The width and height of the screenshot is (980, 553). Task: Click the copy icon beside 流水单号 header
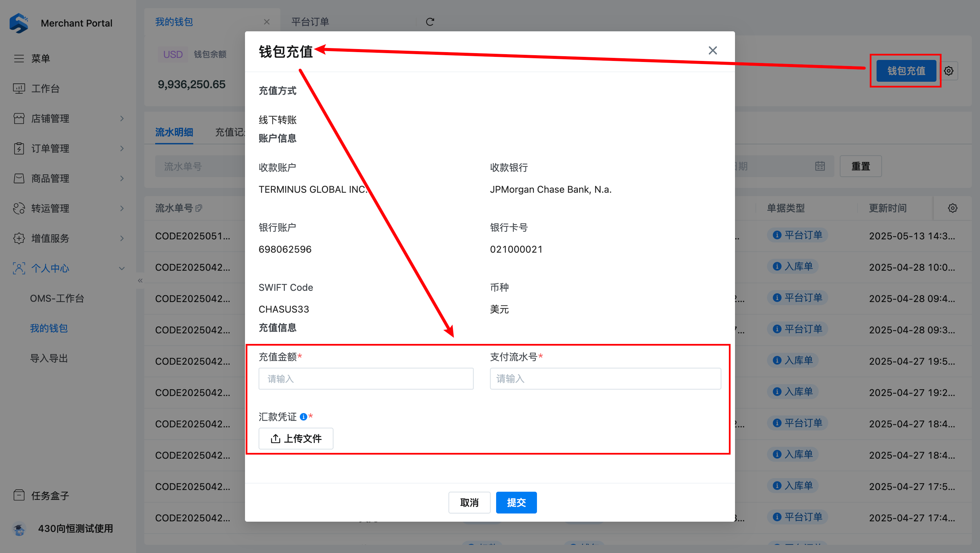pos(199,208)
